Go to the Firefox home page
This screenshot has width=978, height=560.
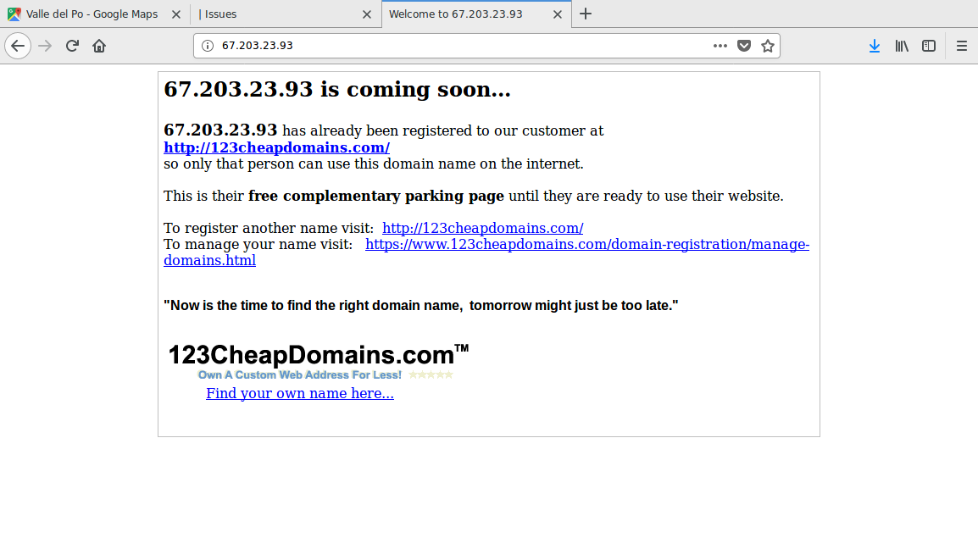[99, 46]
